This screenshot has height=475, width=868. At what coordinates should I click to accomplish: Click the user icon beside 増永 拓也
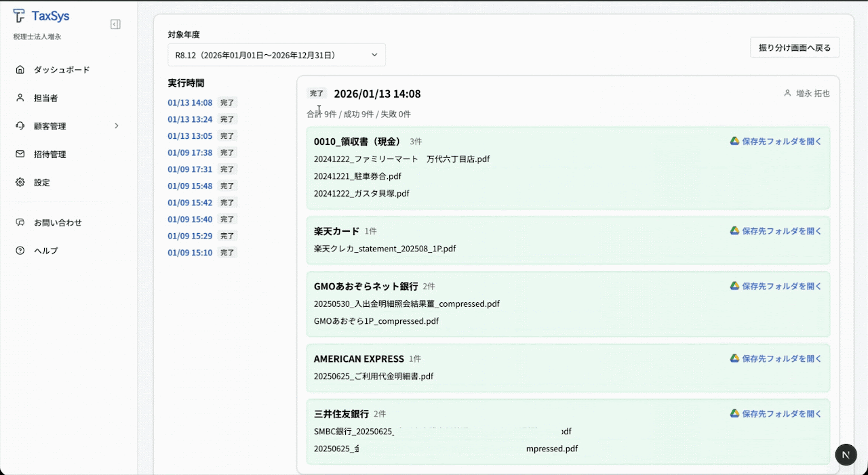787,94
